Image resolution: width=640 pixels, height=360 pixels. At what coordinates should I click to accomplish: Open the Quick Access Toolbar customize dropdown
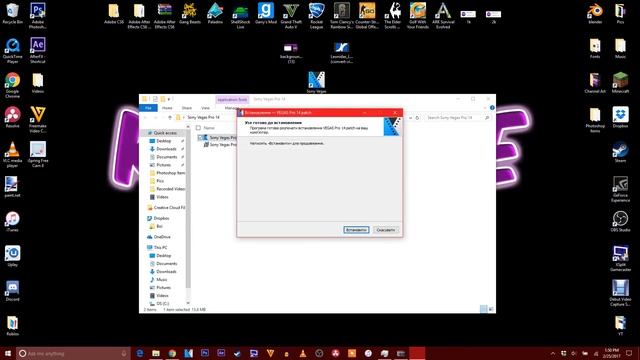tap(169, 99)
